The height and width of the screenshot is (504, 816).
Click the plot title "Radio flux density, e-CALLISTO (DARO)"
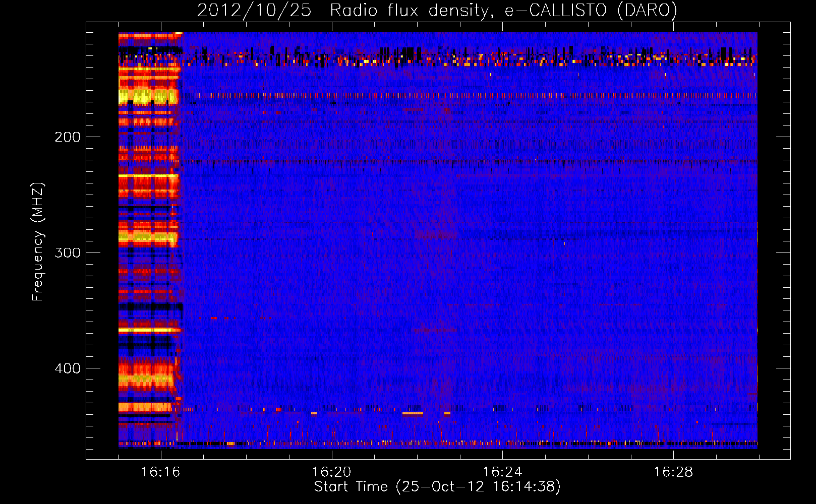coord(504,11)
